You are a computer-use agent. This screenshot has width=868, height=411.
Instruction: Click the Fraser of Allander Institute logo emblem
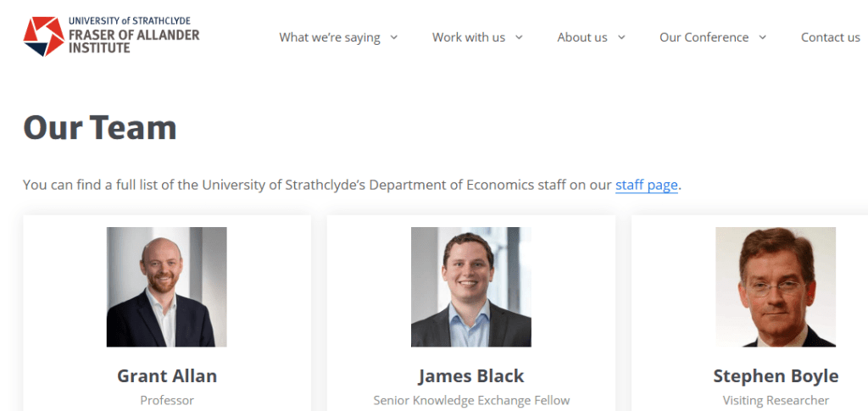43,36
